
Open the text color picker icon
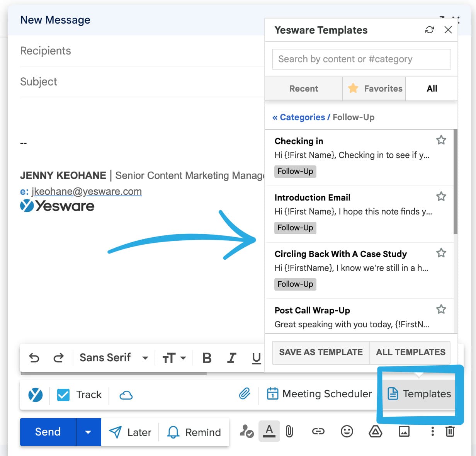pos(269,432)
